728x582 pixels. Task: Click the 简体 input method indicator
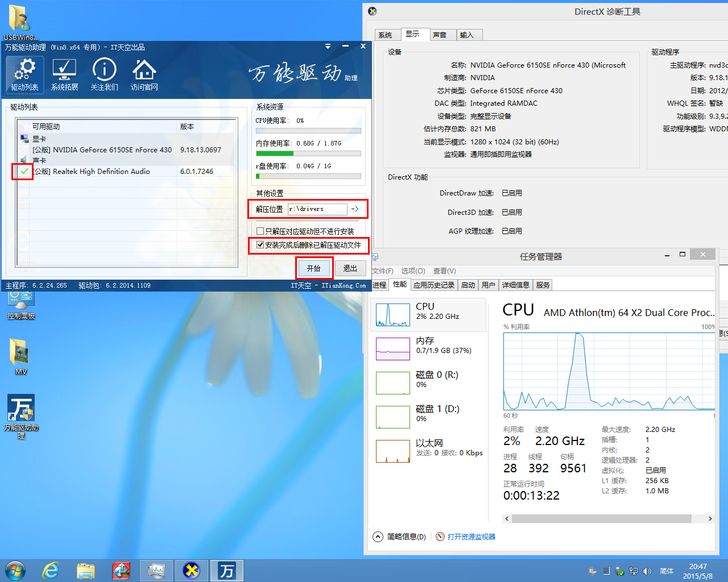667,571
